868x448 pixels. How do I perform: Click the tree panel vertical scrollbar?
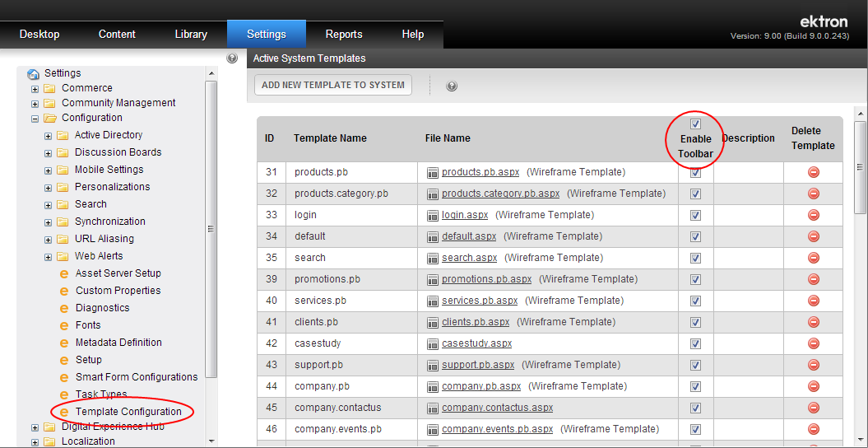[211, 229]
